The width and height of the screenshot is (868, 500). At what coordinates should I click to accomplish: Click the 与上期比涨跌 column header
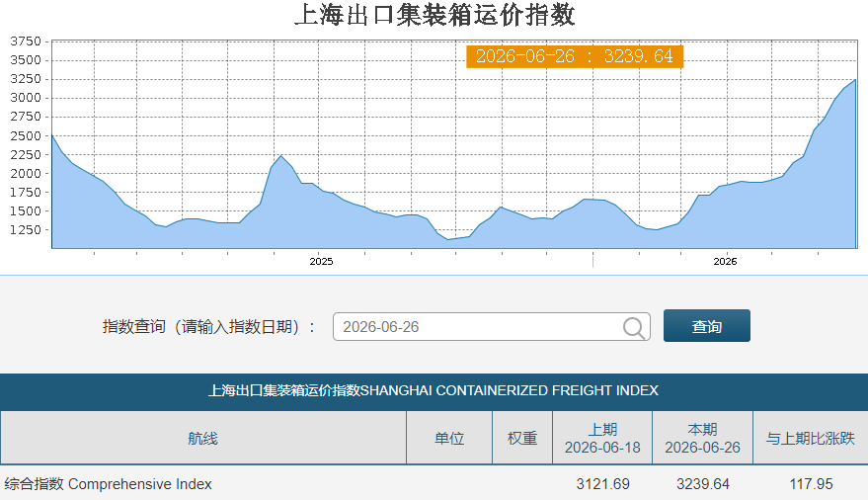click(811, 438)
